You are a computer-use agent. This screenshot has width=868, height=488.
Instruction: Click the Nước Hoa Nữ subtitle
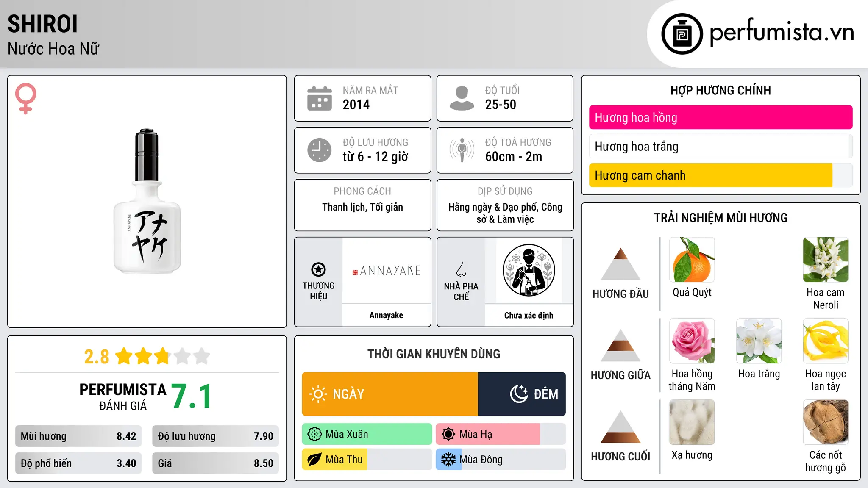click(53, 49)
